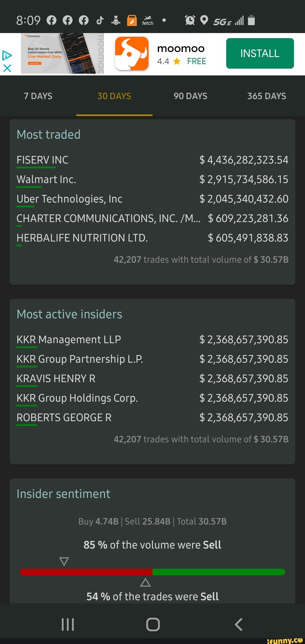Viewport: 305px width, 644px height.
Task: Switch to the 90 DAYS tab
Action: [191, 96]
